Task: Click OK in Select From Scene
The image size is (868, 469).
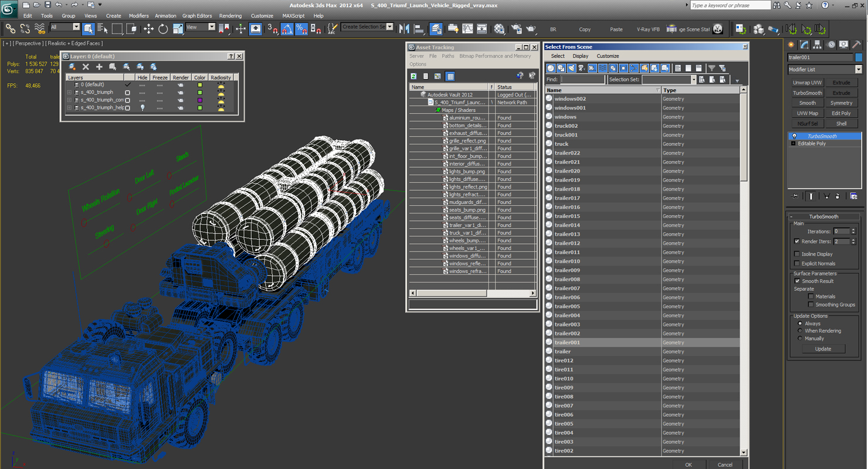Action: pos(688,464)
